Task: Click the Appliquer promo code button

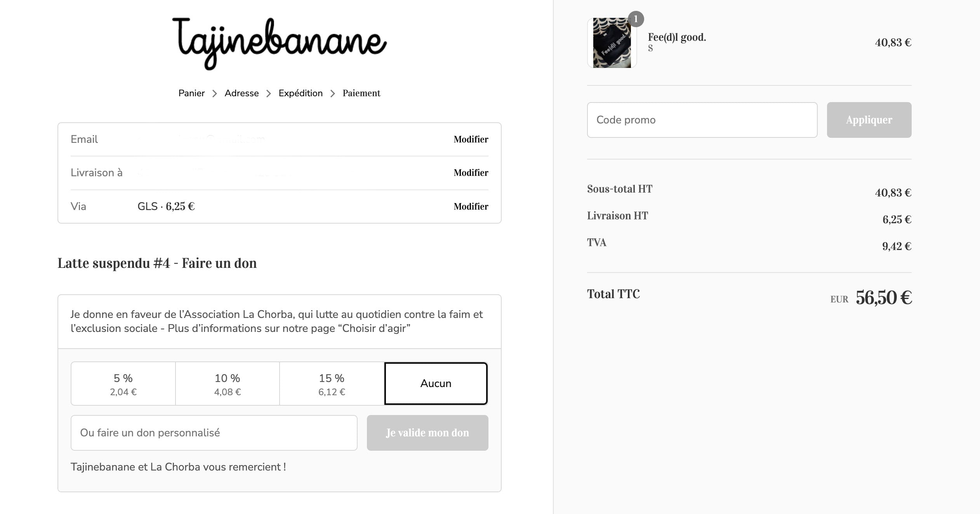Action: [x=869, y=119]
